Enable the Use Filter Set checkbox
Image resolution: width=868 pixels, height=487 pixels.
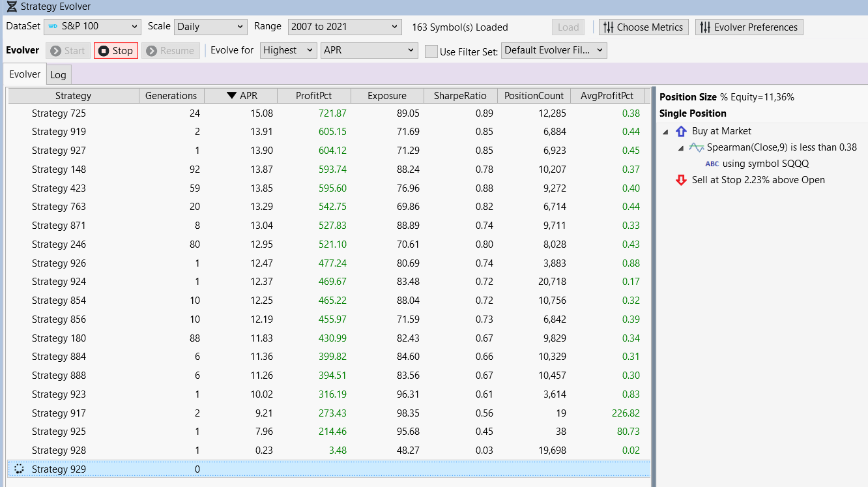[x=431, y=52]
